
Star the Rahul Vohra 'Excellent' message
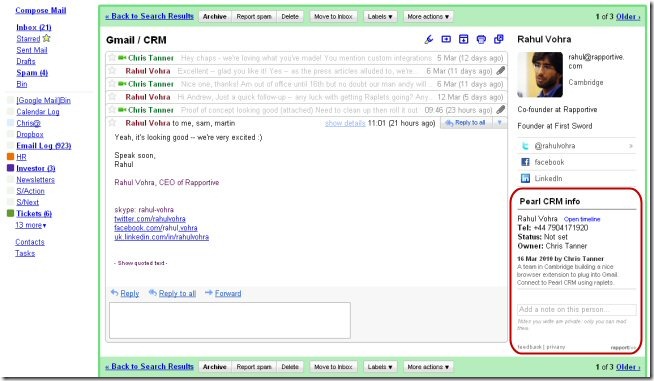tap(112, 71)
